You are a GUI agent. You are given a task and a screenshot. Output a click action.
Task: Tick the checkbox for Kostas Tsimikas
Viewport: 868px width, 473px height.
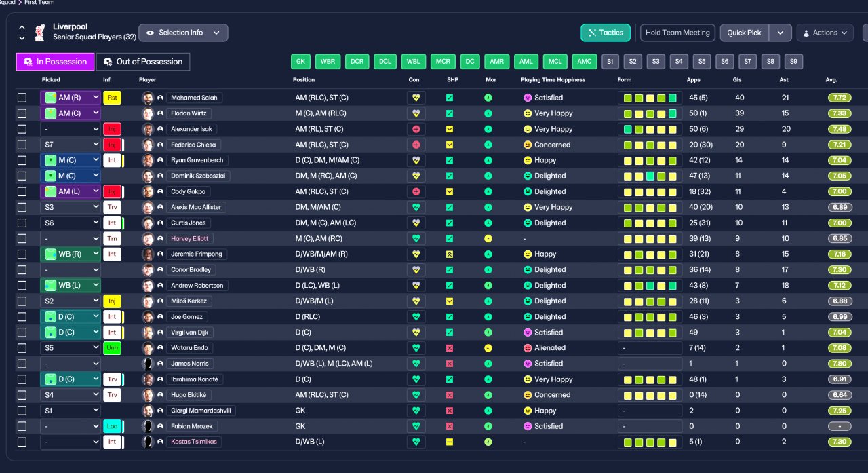click(22, 442)
